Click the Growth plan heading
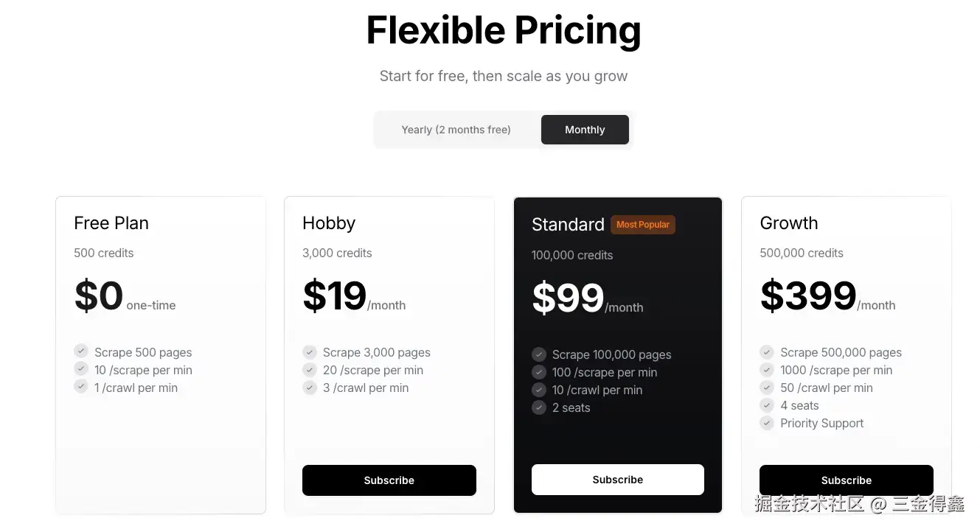The image size is (980, 529). [x=788, y=223]
